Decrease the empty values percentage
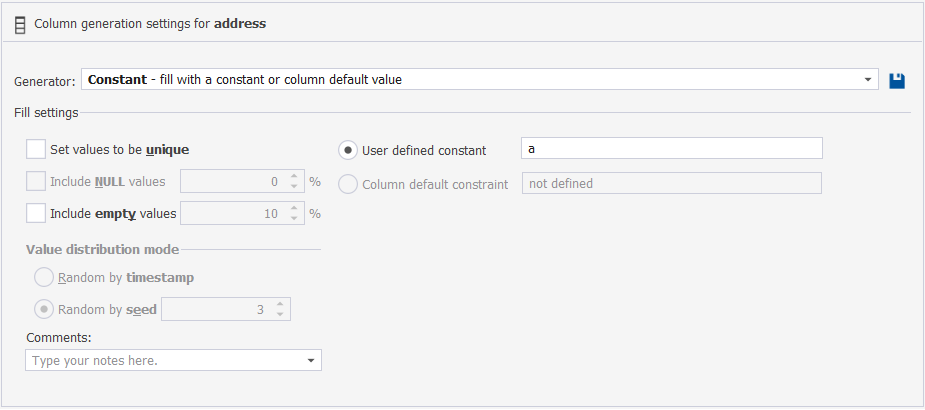Image resolution: width=925 pixels, height=410 pixels. [x=294, y=218]
